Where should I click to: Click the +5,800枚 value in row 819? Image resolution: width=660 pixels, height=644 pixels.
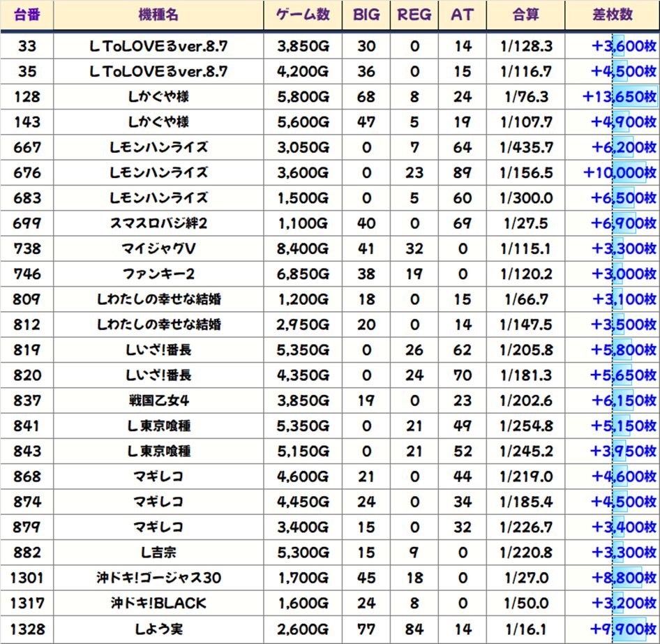[x=624, y=350]
